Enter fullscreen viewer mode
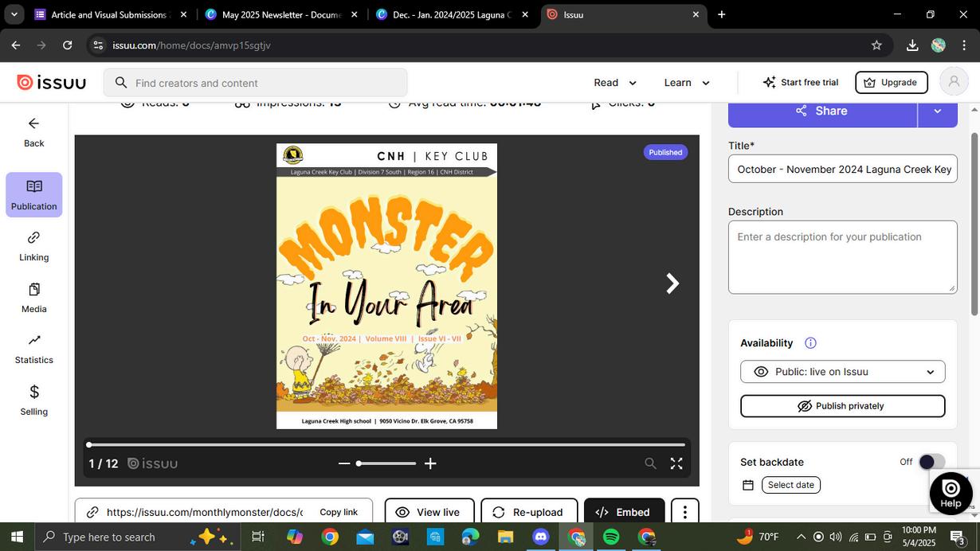This screenshot has width=980, height=551. point(676,463)
